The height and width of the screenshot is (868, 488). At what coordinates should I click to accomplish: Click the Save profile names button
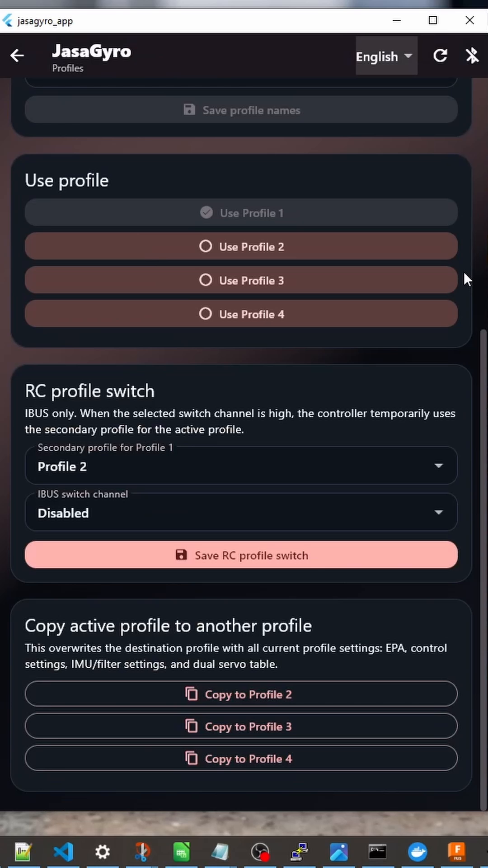241,110
